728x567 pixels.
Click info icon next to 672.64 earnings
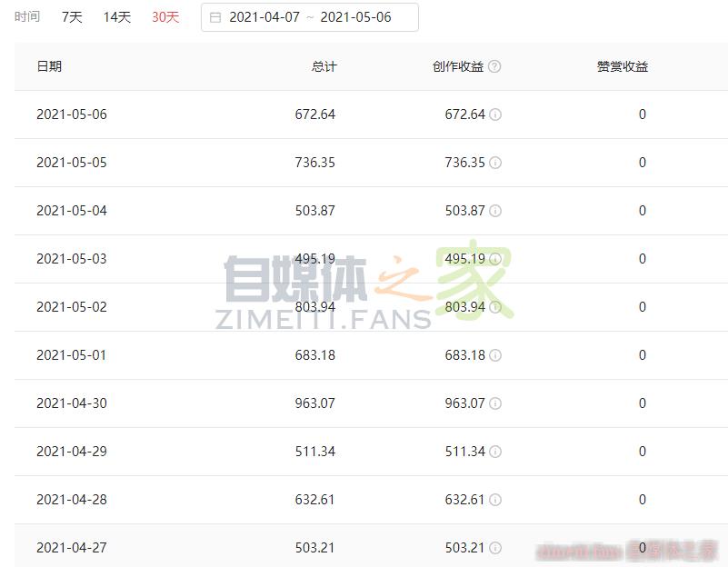coord(496,114)
